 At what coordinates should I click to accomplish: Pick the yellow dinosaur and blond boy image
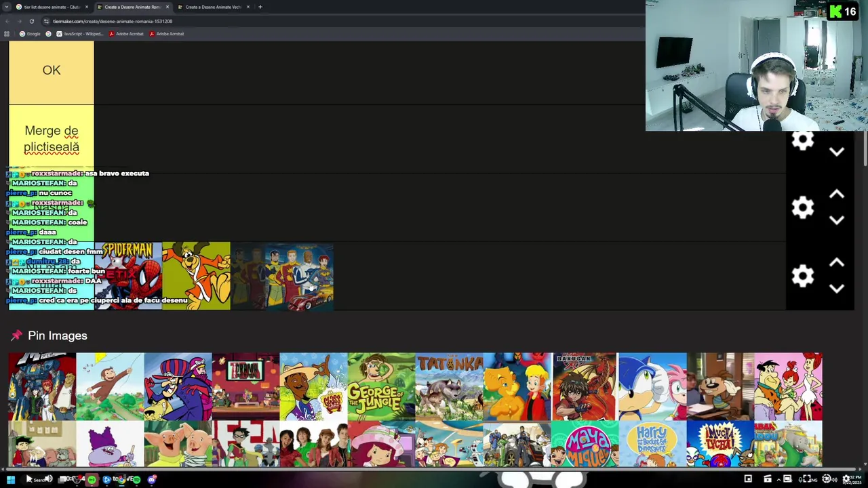[x=517, y=386]
